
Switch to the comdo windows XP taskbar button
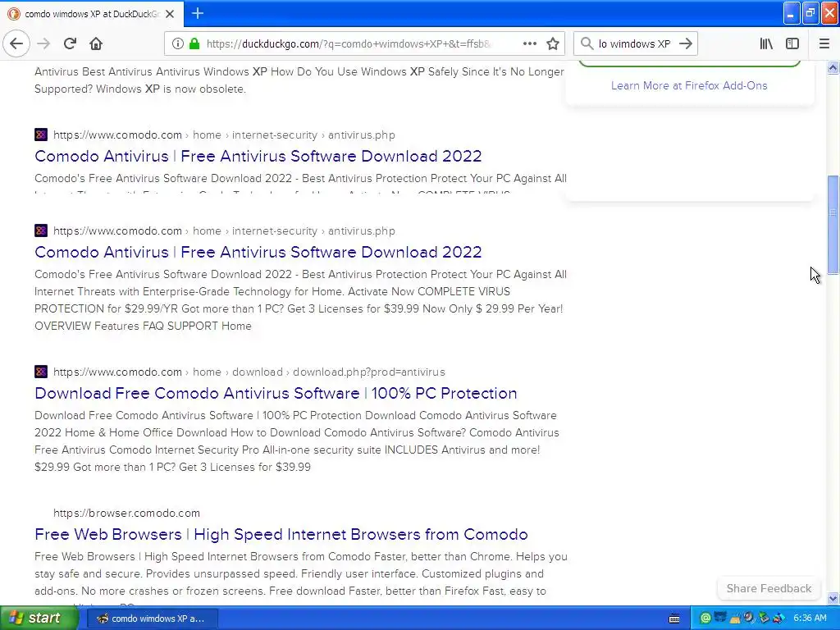152,619
